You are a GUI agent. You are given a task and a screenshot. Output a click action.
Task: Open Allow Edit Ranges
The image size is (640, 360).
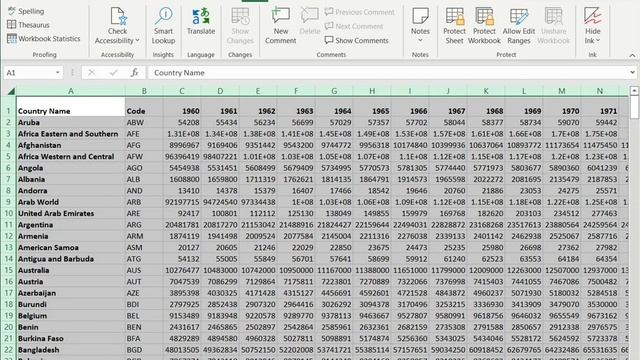(519, 26)
